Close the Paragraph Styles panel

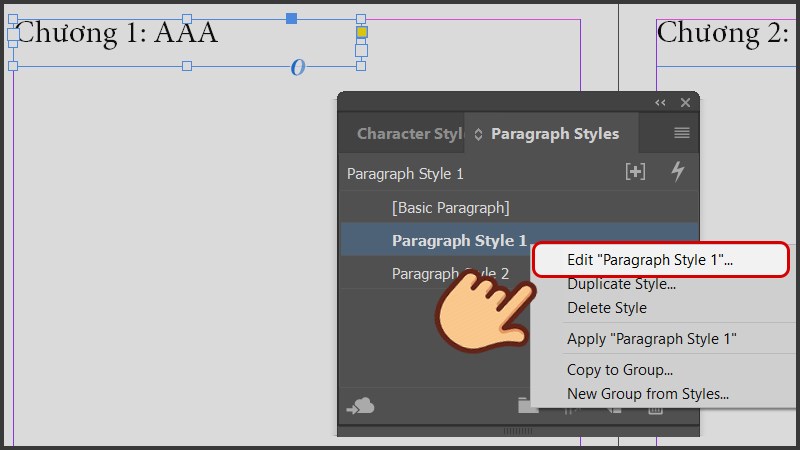coord(685,103)
